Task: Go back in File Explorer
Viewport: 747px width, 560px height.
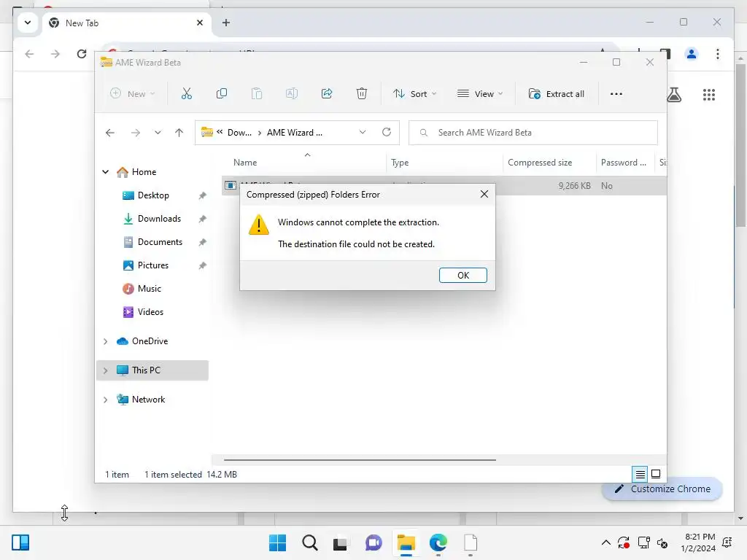Action: pyautogui.click(x=110, y=133)
